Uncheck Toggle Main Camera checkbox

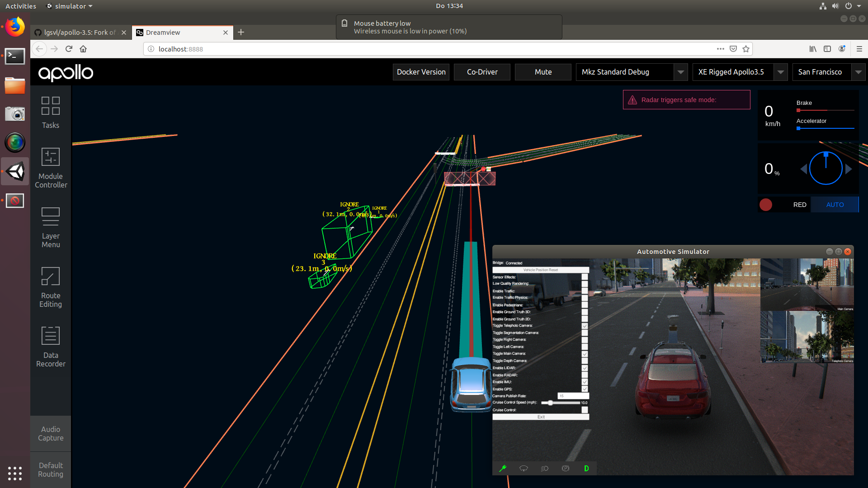[585, 354]
